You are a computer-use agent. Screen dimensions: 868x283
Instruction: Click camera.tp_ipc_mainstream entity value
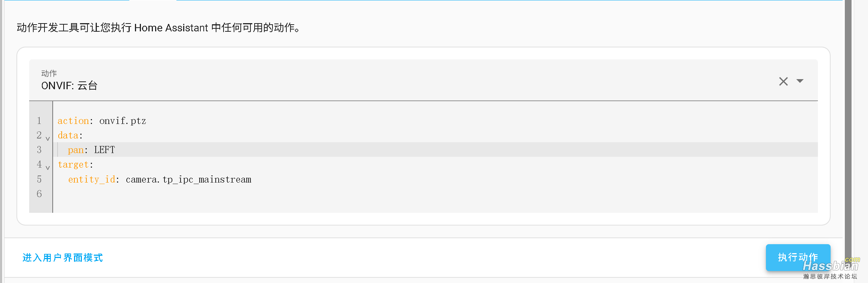[188, 180]
